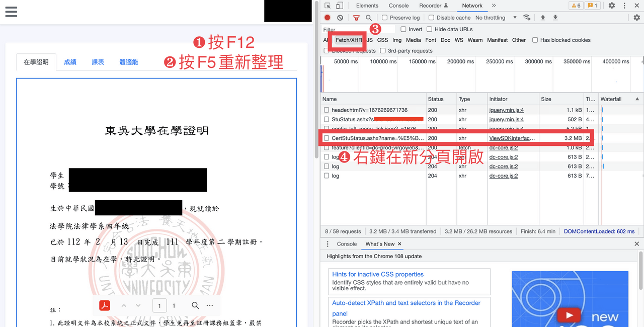Toggle the device toolbar icon
Screen dimensions: 644x327
click(x=340, y=6)
